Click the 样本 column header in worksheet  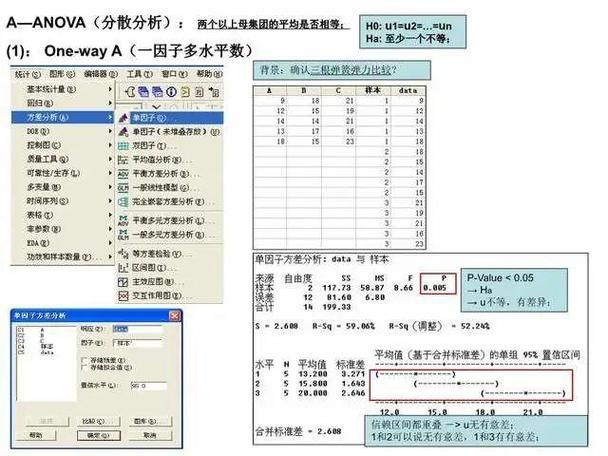click(373, 90)
